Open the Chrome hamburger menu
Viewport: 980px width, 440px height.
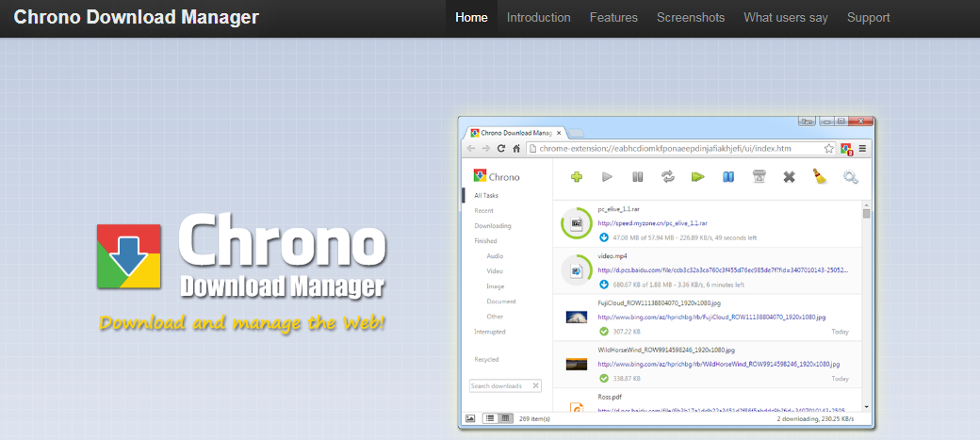(862, 149)
